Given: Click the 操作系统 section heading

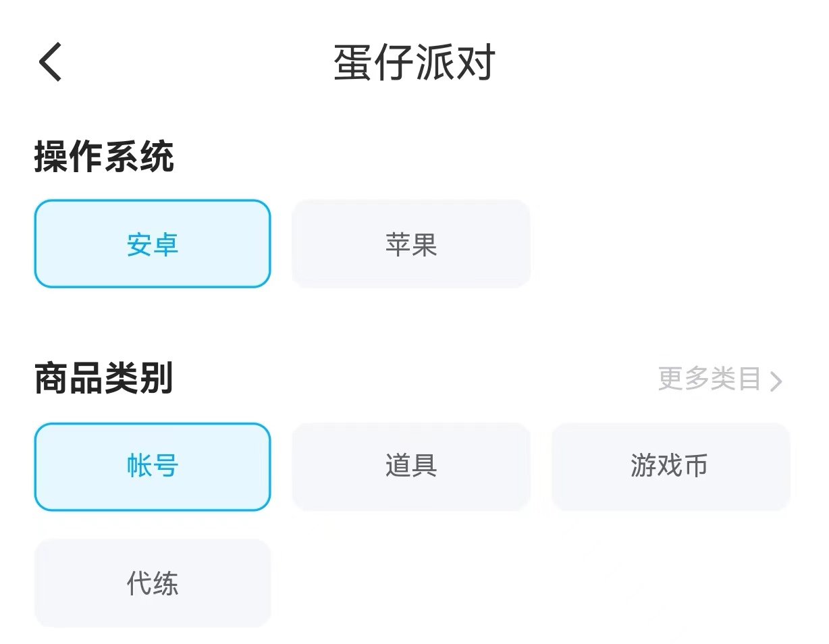Looking at the screenshot, I should [x=105, y=157].
